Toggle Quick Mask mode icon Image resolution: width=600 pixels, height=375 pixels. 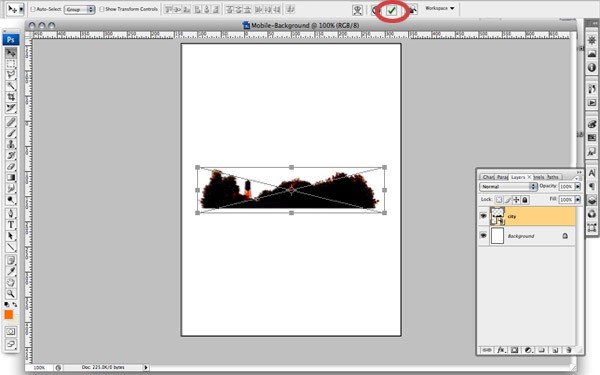11,331
